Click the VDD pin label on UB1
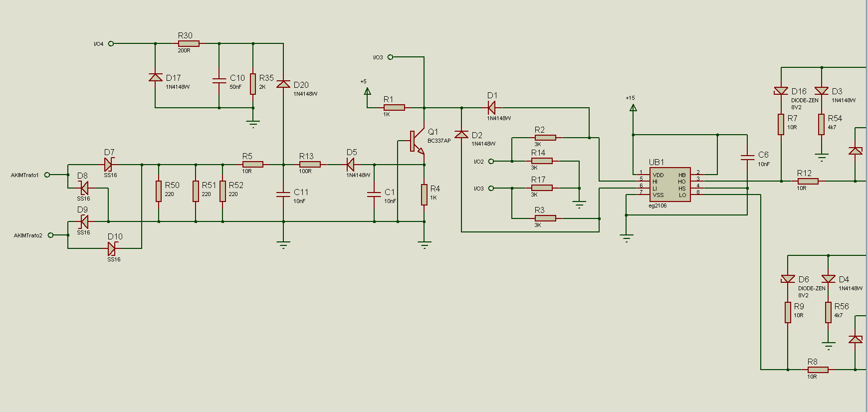This screenshot has width=868, height=412. (x=658, y=175)
